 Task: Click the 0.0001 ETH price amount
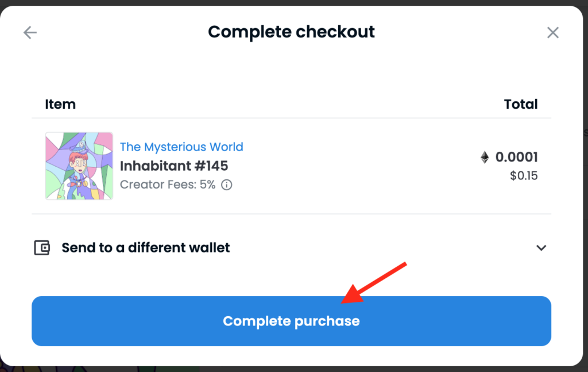point(516,157)
